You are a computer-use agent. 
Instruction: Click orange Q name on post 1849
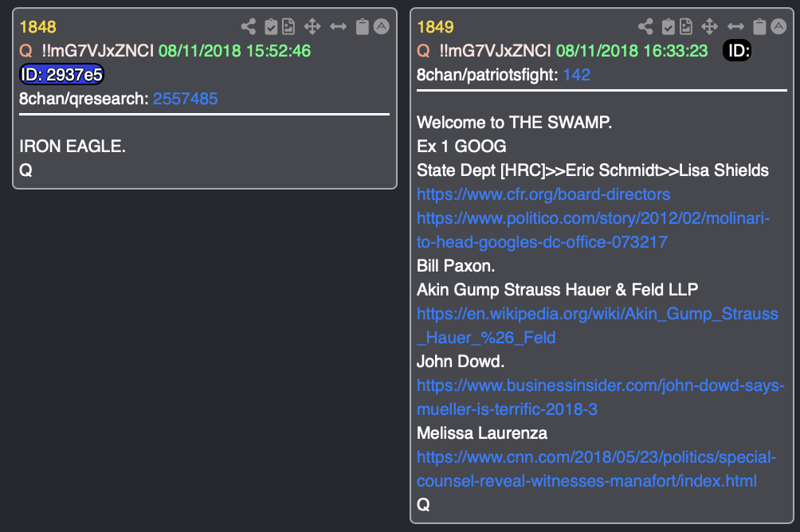tap(423, 51)
